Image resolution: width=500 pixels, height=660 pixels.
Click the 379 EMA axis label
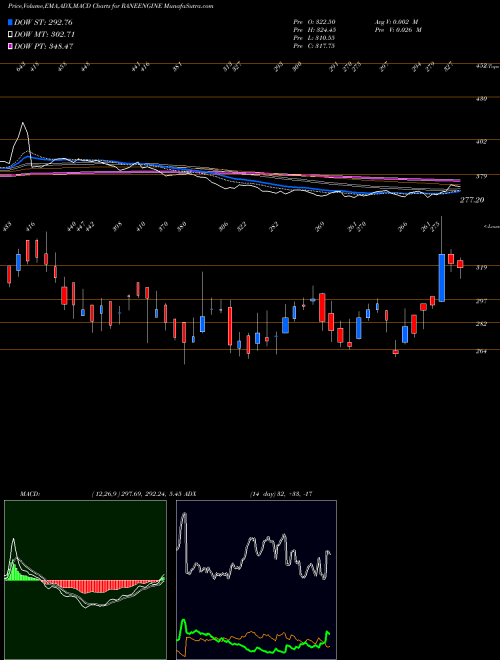tap(482, 176)
